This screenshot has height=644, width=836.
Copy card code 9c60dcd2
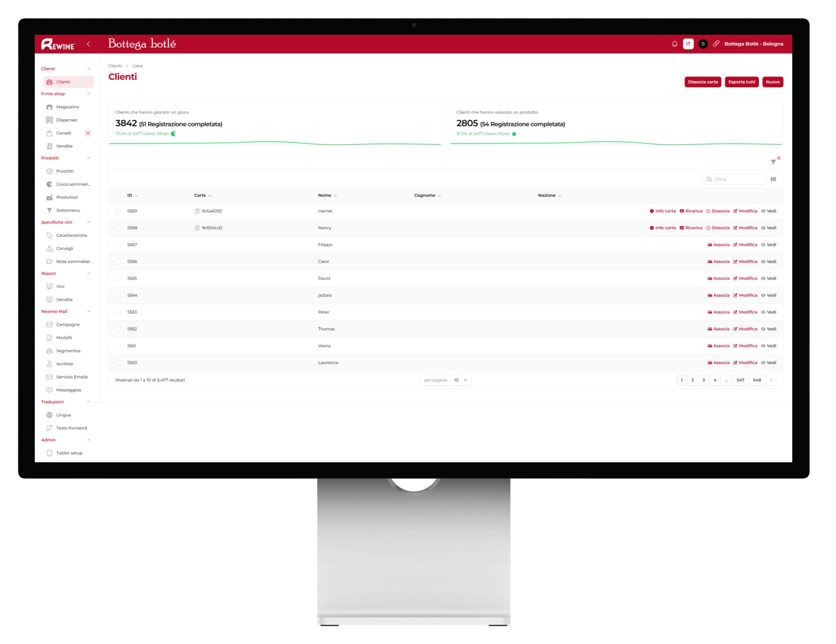[197, 228]
